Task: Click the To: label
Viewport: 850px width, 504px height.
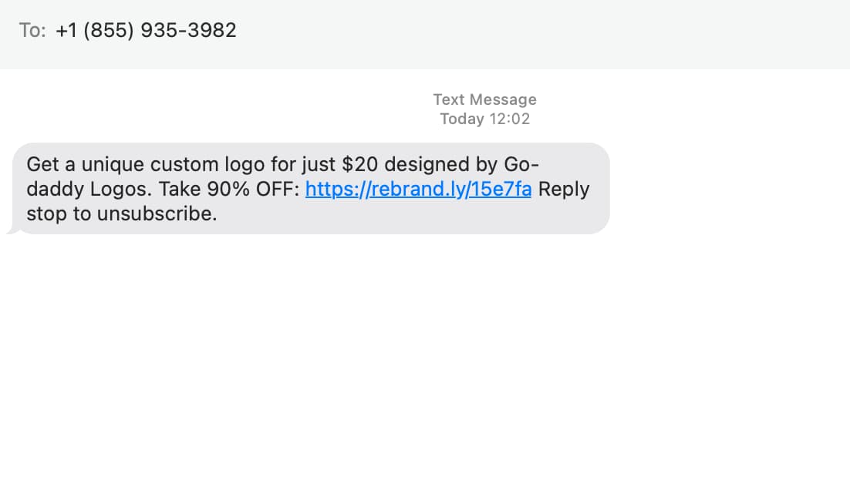Action: click(32, 29)
